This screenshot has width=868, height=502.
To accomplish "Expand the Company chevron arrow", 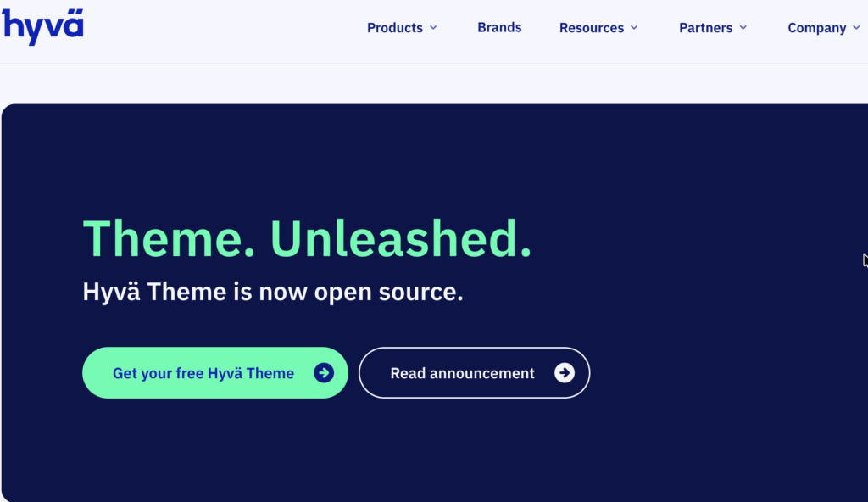I will [x=856, y=28].
